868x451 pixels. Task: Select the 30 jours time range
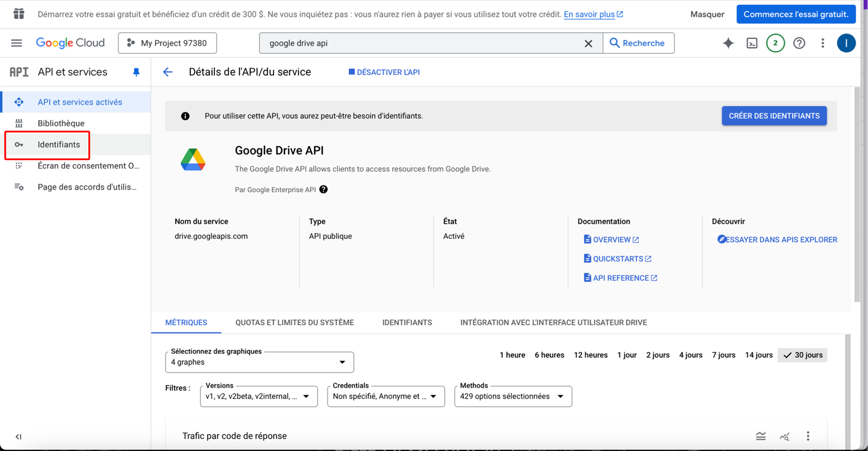[802, 355]
